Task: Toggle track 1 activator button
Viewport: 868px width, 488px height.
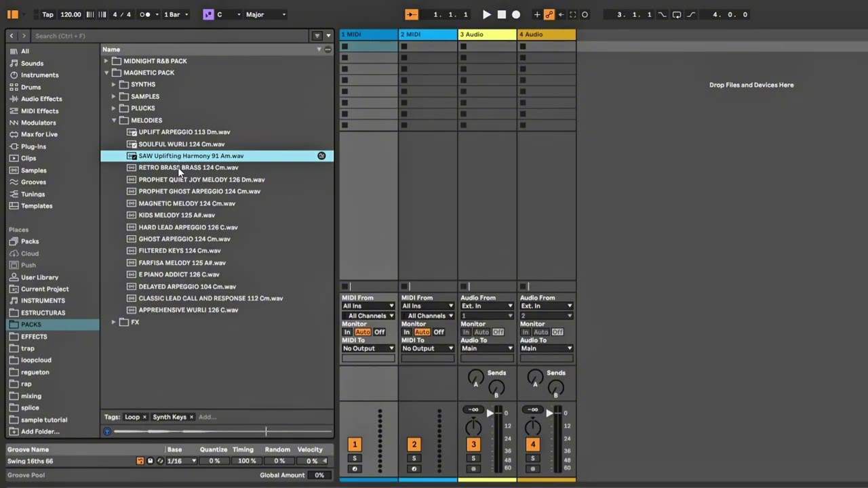Action: pyautogui.click(x=355, y=444)
